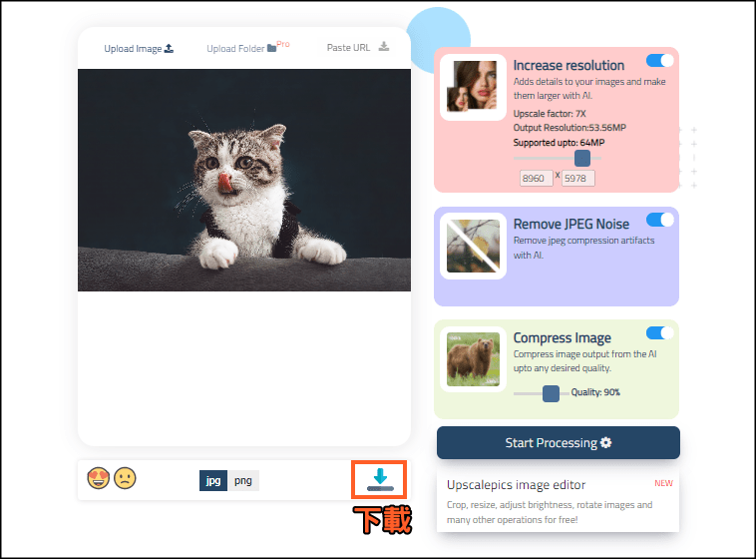Click the 'Crop, resize, adjust brightness' description

tap(550, 512)
